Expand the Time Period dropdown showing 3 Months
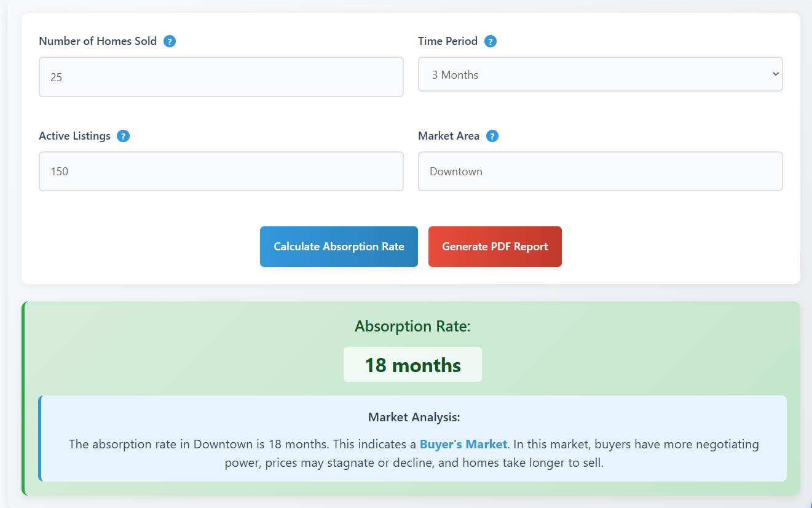Viewport: 812px width, 508px height. pyautogui.click(x=600, y=74)
